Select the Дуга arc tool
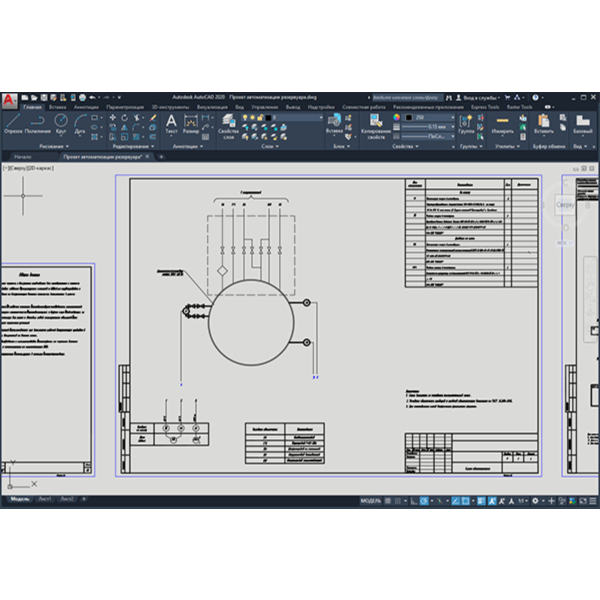 [80, 124]
